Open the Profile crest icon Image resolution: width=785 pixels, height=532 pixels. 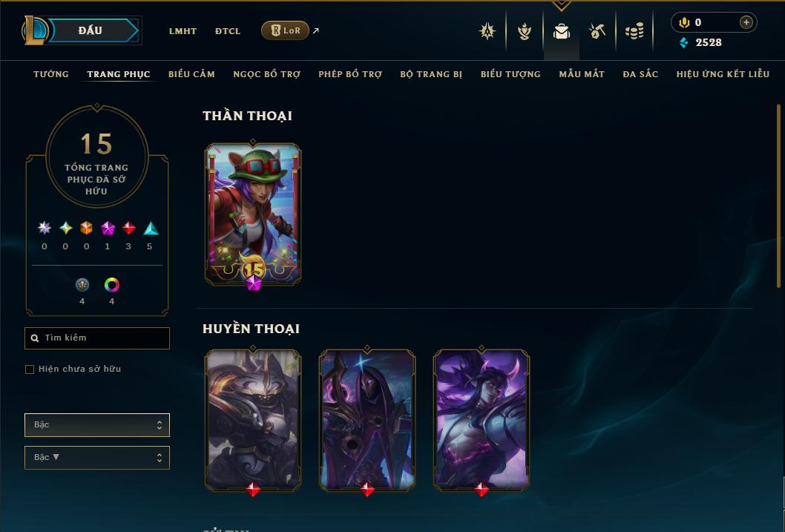click(x=487, y=31)
